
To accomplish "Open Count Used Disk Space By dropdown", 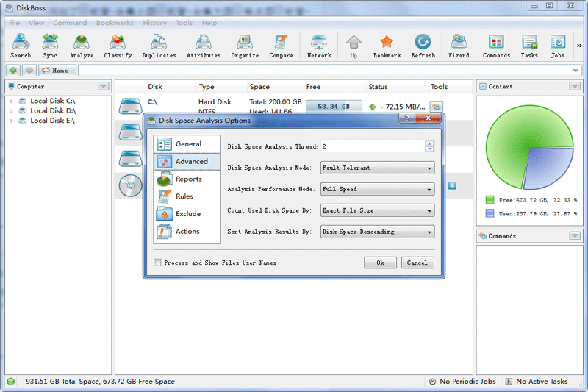I will [377, 210].
